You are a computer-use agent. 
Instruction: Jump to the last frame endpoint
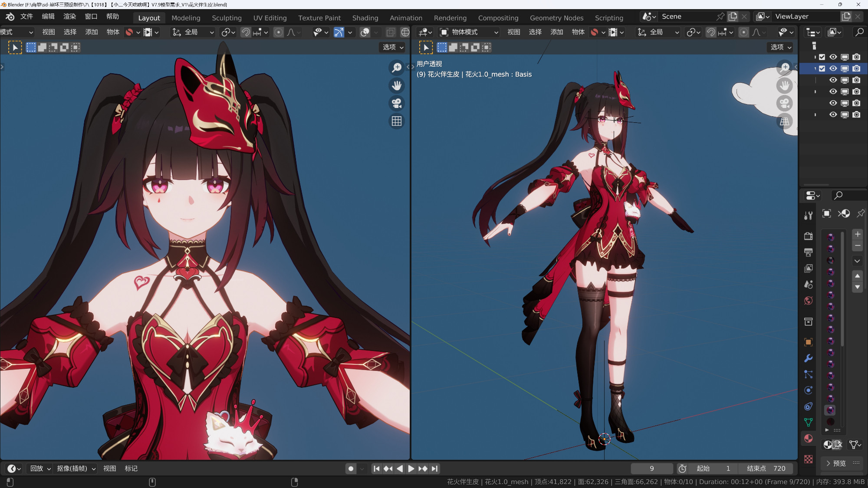pos(434,468)
